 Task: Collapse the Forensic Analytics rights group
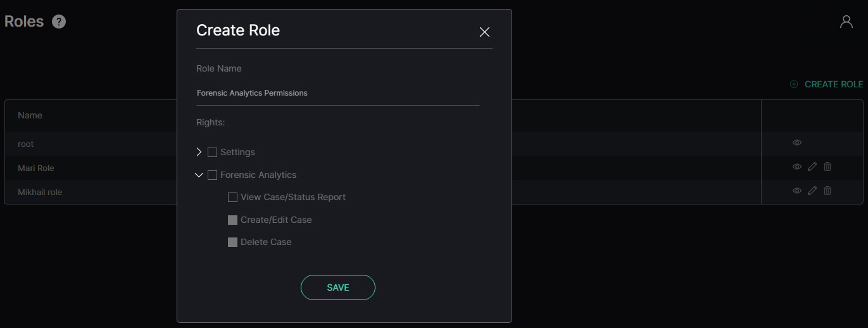click(199, 175)
